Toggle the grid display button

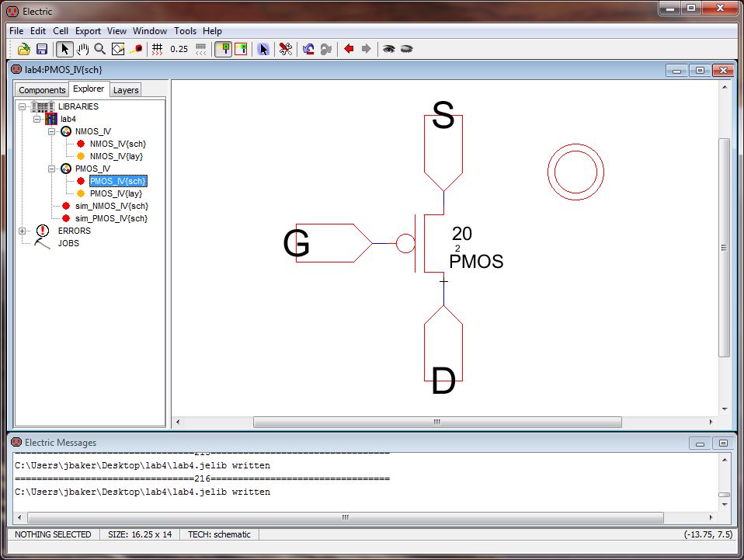(x=157, y=49)
